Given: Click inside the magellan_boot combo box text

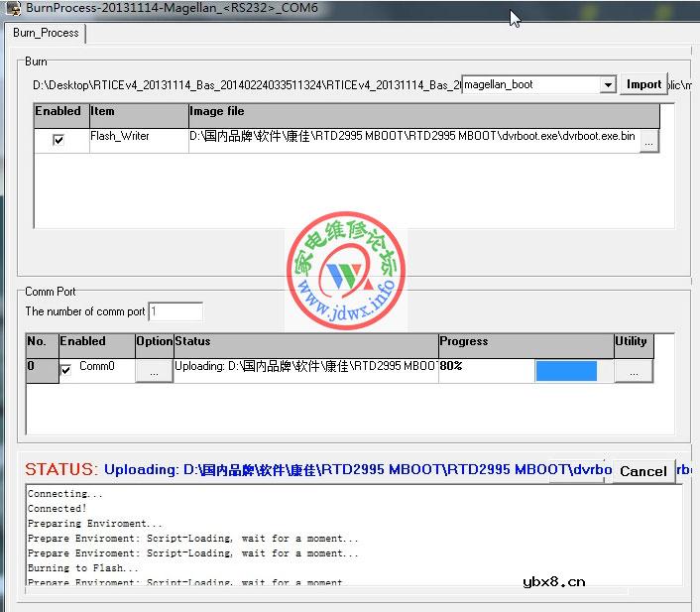Looking at the screenshot, I should 530,85.
